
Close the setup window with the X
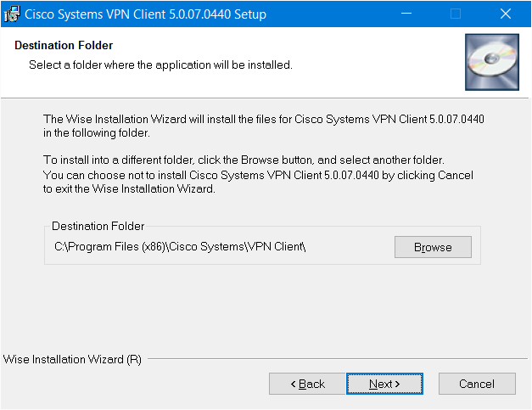click(506, 14)
